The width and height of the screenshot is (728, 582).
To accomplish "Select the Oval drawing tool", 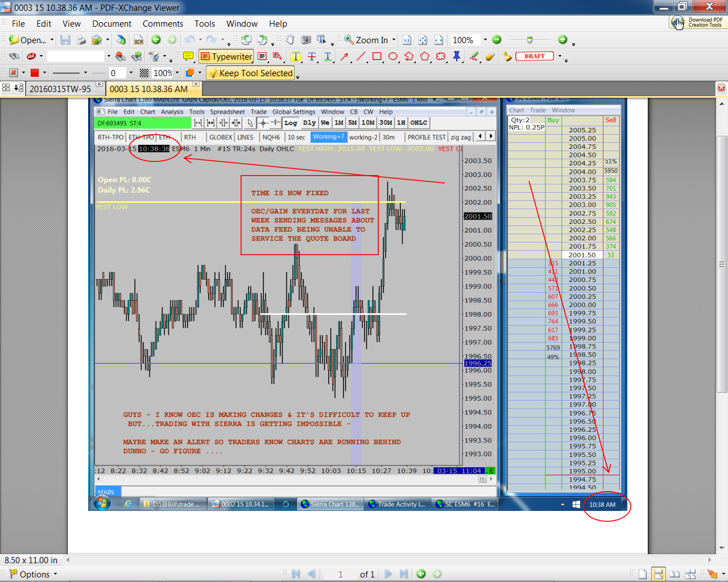I will point(392,56).
